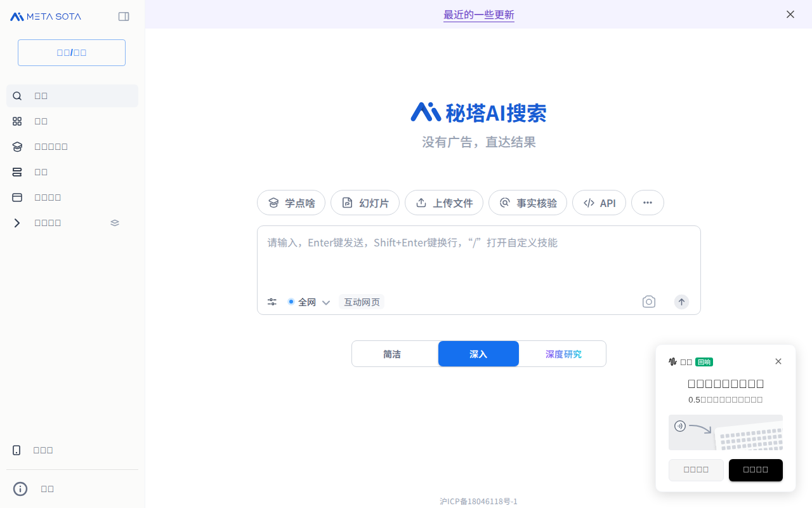Click the outlined button below the Meta Sota logo
The image size is (812, 508).
click(72, 53)
